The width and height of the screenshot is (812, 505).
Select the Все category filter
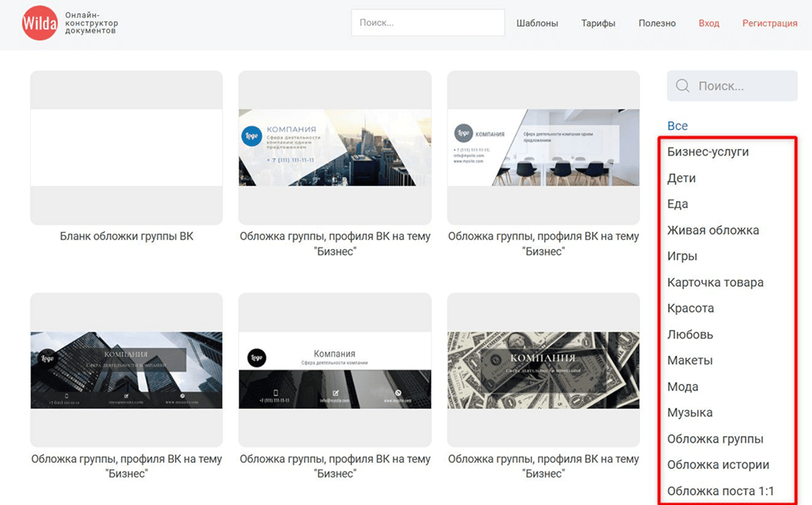[677, 126]
